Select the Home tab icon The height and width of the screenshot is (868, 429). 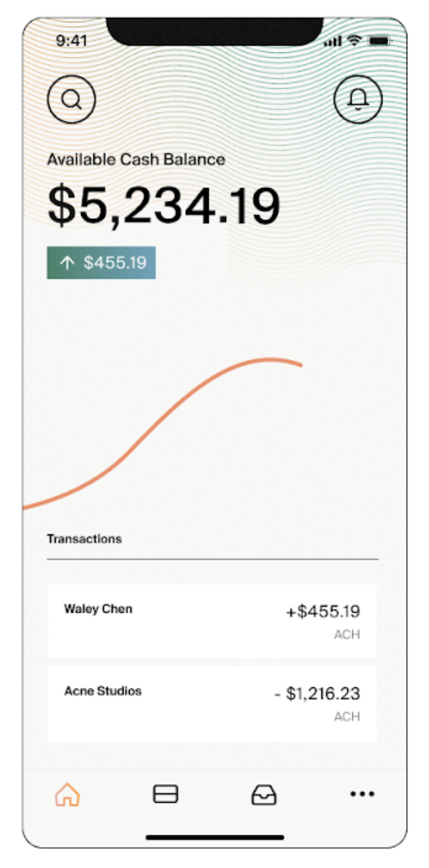click(67, 794)
